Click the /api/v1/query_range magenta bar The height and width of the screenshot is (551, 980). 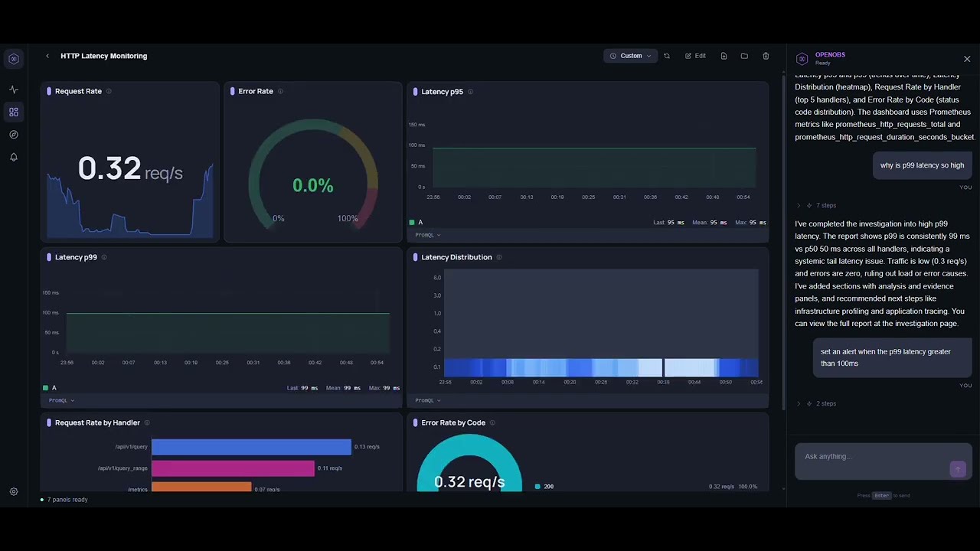pyautogui.click(x=233, y=468)
